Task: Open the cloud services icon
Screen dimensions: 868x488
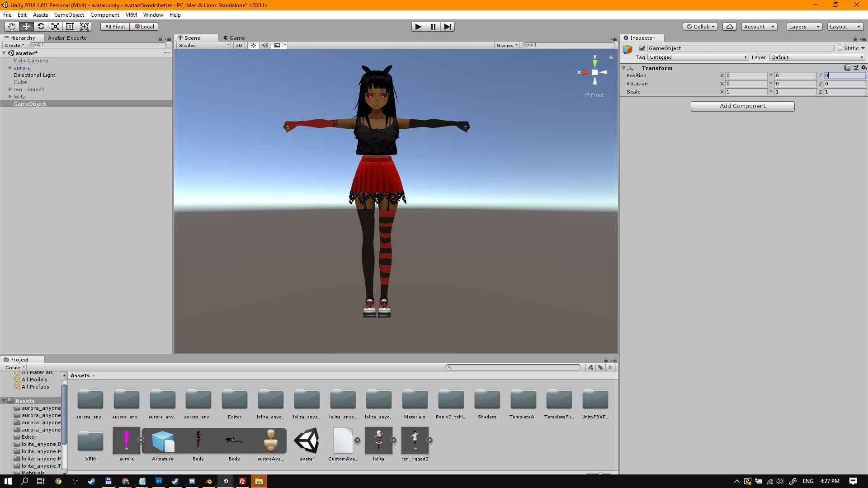Action: [729, 27]
